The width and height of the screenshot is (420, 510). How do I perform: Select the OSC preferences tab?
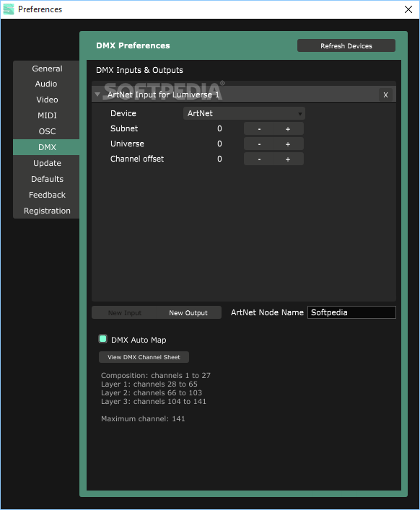[47, 131]
